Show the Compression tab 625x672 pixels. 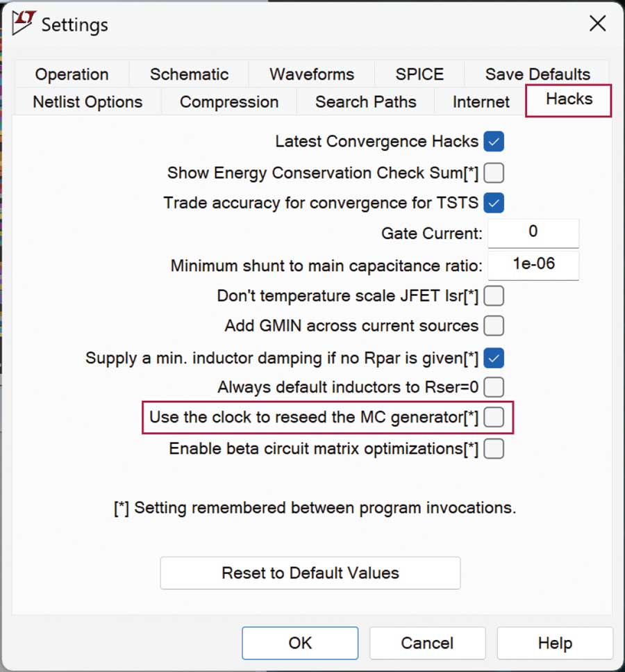click(228, 102)
